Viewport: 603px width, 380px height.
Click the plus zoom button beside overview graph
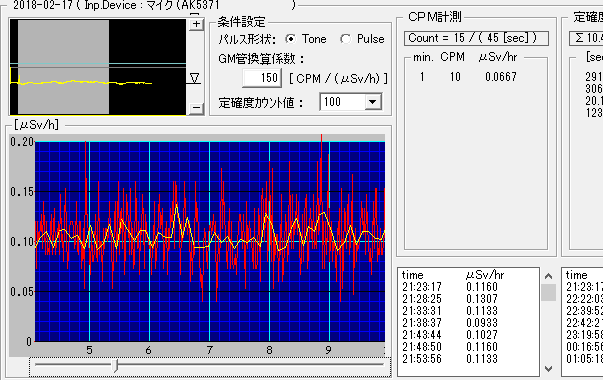click(197, 24)
